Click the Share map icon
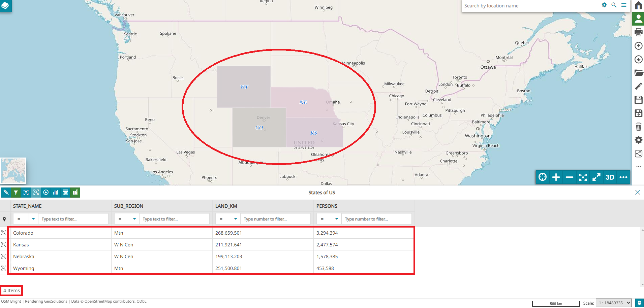644x308 pixels. pos(638,154)
